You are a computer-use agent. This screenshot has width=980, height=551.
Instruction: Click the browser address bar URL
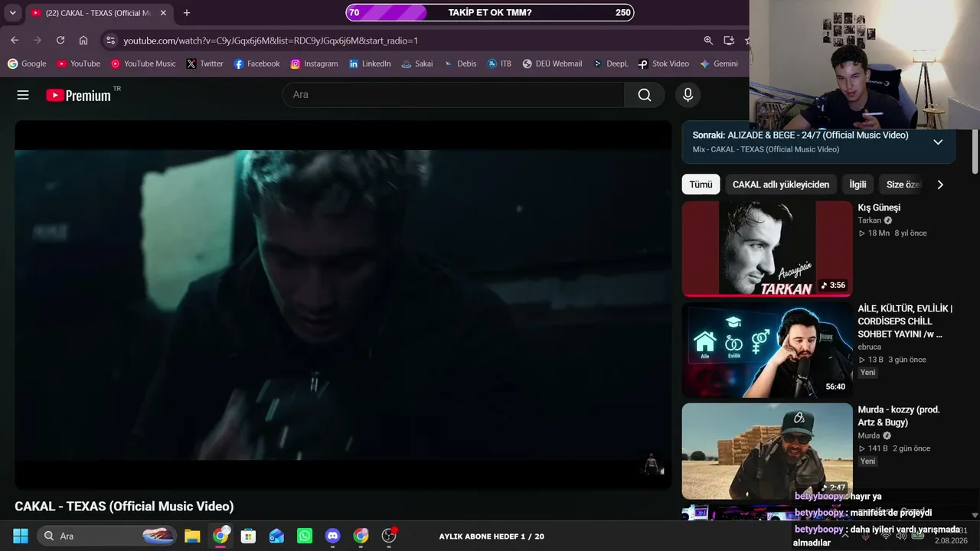(x=271, y=41)
